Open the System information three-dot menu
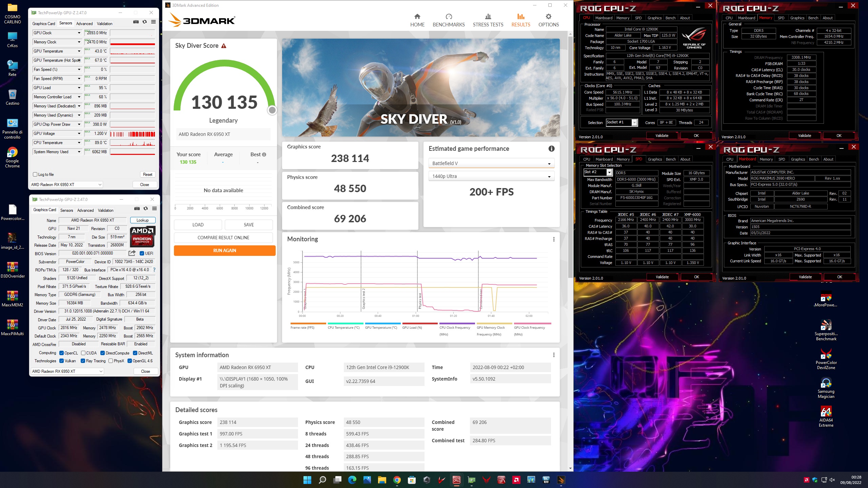The image size is (868, 488). point(554,355)
